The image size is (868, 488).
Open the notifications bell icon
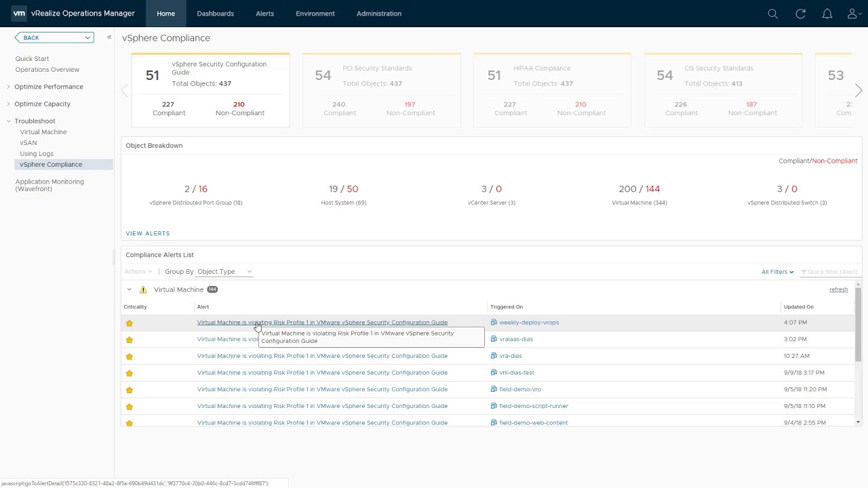827,14
